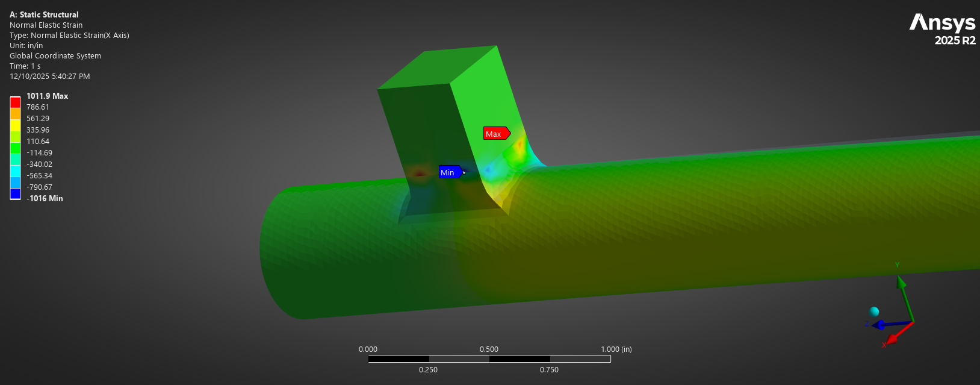Click the 110.64 legend value
The width and height of the screenshot is (980, 385).
(x=38, y=142)
